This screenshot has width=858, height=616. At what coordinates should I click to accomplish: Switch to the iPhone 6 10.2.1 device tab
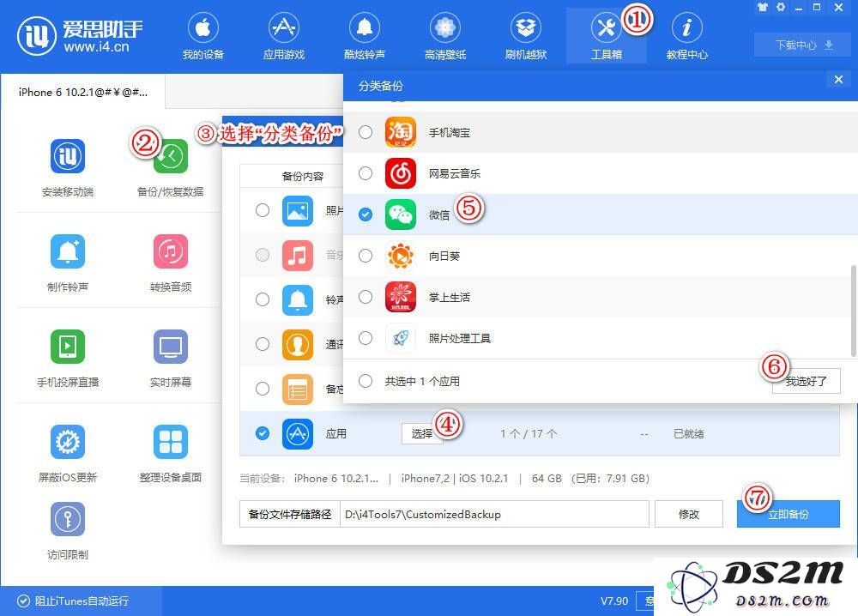point(82,92)
